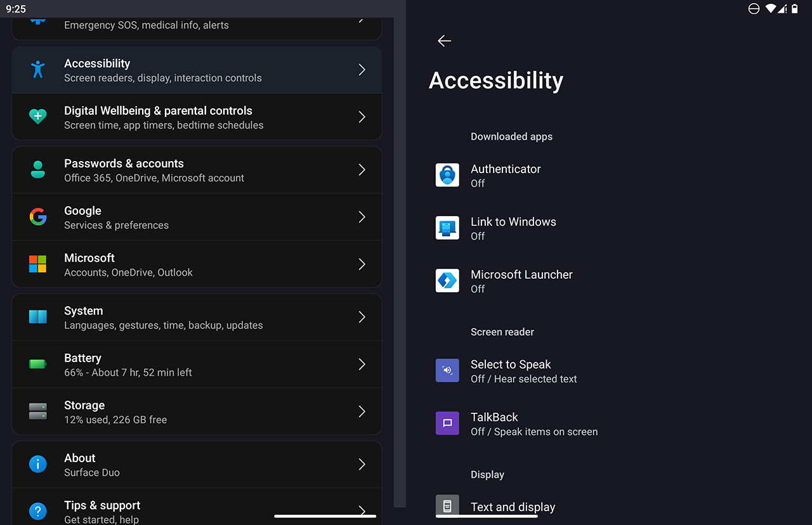Click the Tips & support question mark icon
Image resolution: width=812 pixels, height=525 pixels.
pos(38,511)
